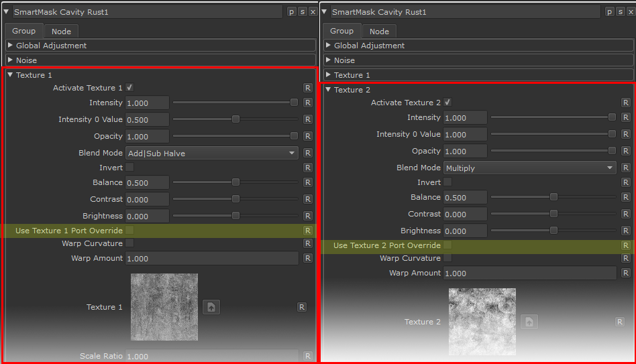Screen dimensions: 636x364
Task: Reset the Texture 2 thumbnail with its R icon
Action: [x=620, y=322]
